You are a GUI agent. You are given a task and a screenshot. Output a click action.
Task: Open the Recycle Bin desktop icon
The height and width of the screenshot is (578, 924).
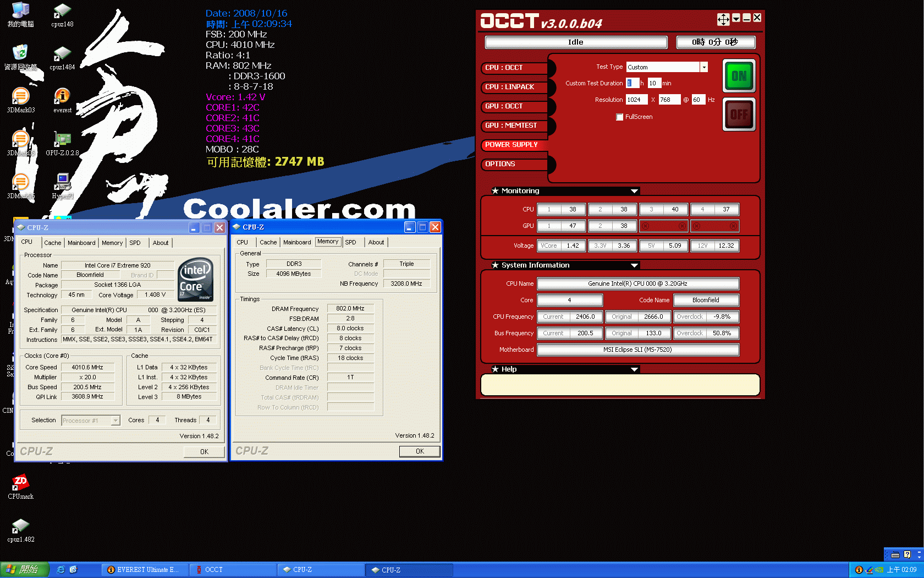click(20, 58)
